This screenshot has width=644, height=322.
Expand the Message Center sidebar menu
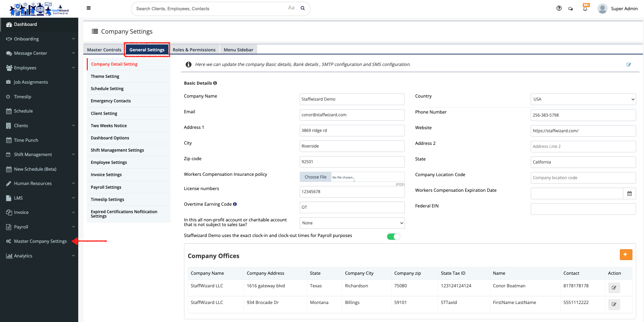pyautogui.click(x=39, y=53)
